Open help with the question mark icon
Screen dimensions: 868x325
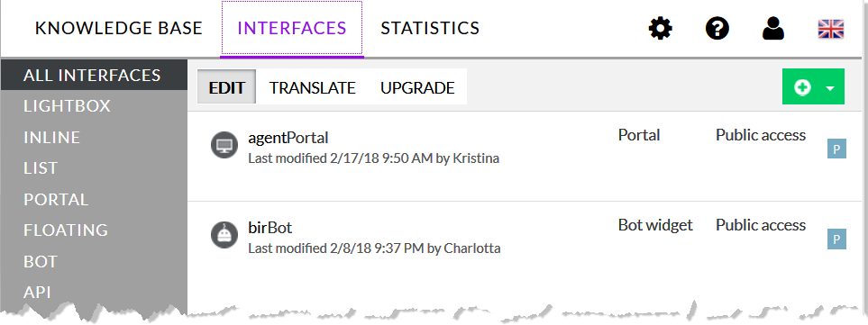click(x=717, y=28)
